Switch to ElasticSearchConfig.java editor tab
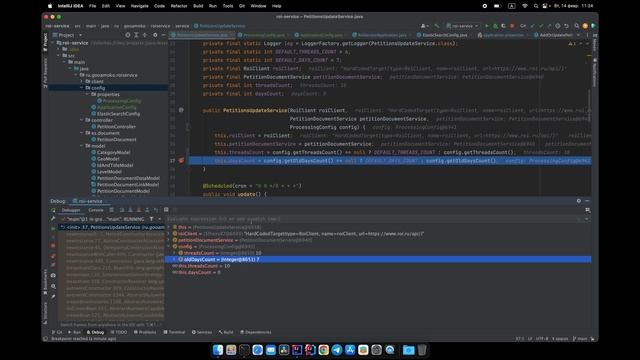This screenshot has height=360, width=640. [444, 35]
